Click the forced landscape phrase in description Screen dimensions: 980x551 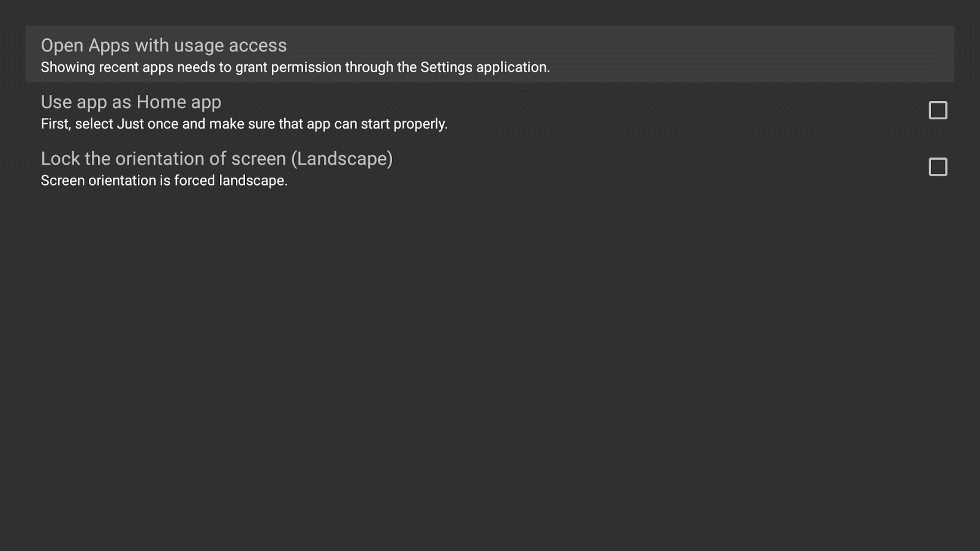point(230,181)
